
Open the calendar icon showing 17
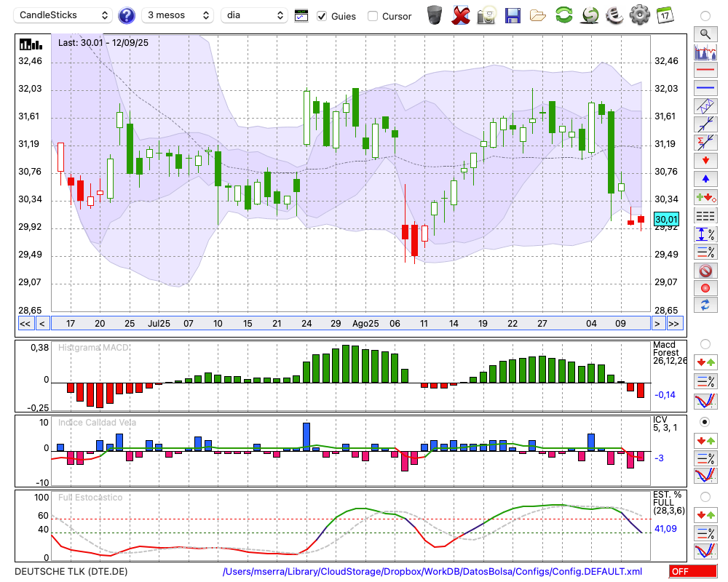coord(665,15)
